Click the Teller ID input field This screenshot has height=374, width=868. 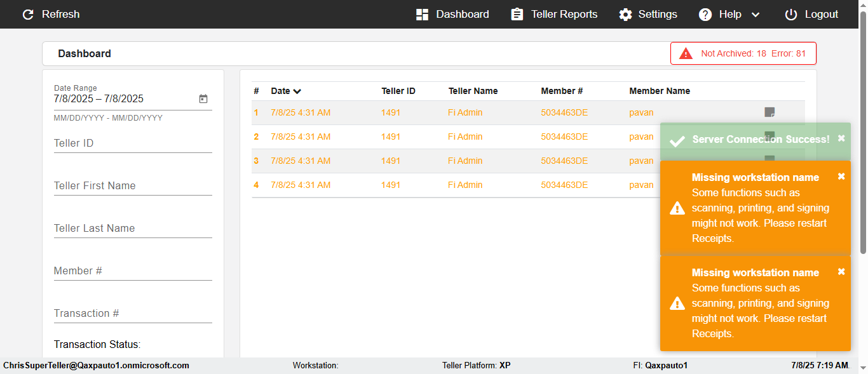132,144
